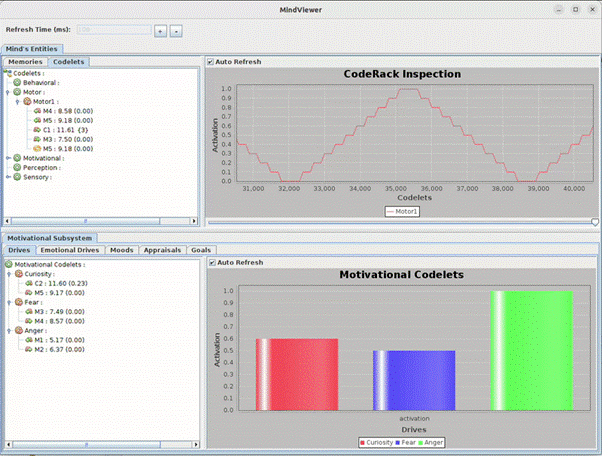Toggle Auto Refresh for CodeRack Inspection
The image size is (602, 456).
[210, 62]
